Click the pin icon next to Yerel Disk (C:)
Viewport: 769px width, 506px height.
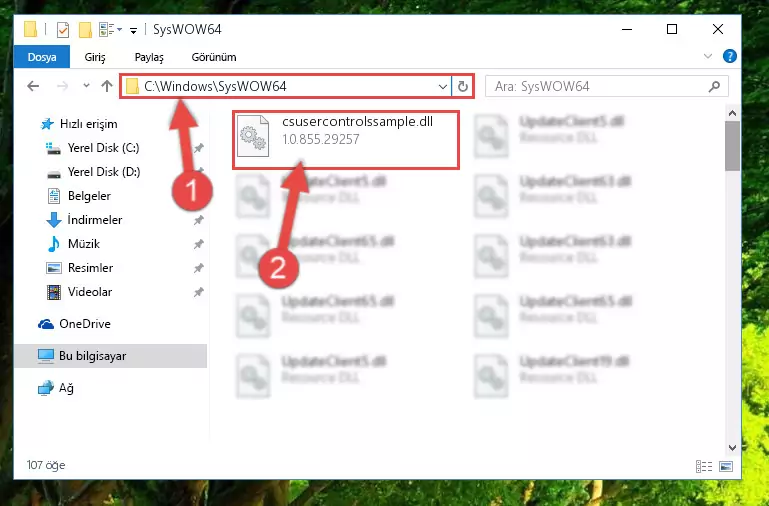(x=199, y=148)
